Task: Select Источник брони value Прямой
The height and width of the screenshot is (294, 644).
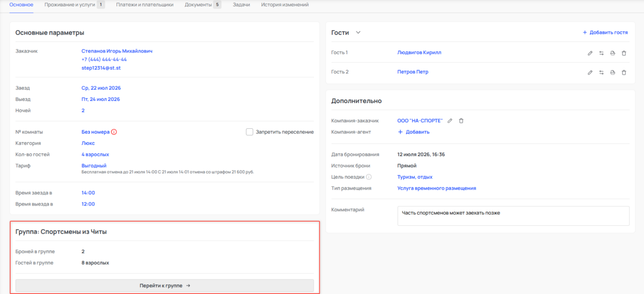Action: (407, 166)
